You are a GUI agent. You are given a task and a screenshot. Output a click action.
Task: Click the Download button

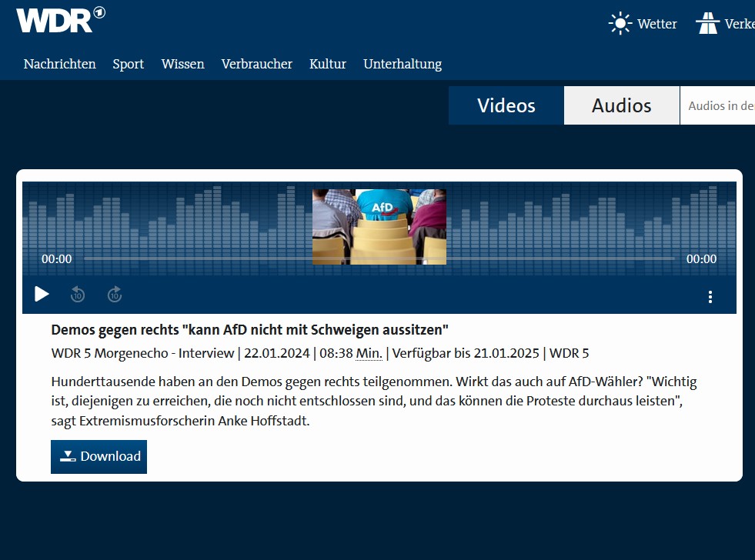99,456
